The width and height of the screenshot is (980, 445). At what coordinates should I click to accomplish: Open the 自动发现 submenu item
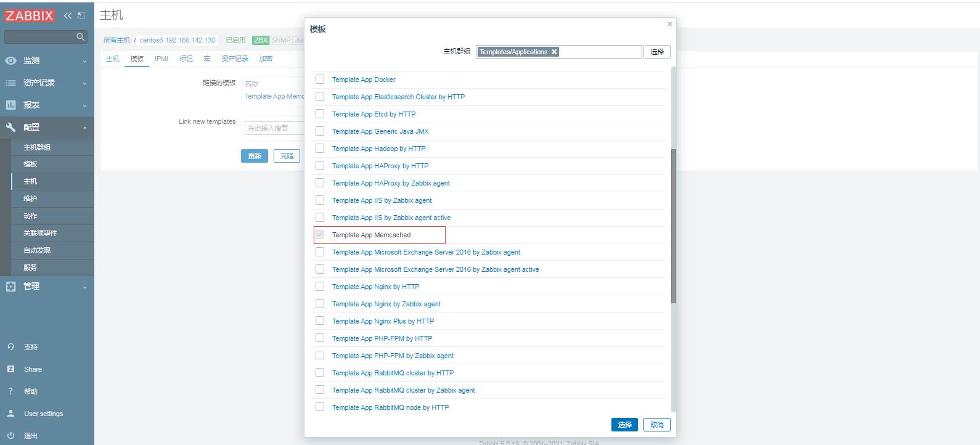pyautogui.click(x=37, y=250)
